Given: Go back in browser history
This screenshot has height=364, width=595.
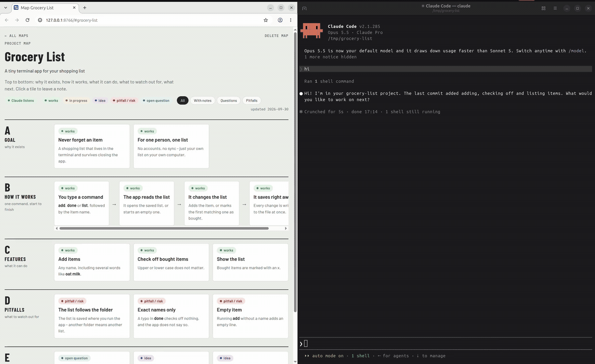Looking at the screenshot, I should [7, 20].
